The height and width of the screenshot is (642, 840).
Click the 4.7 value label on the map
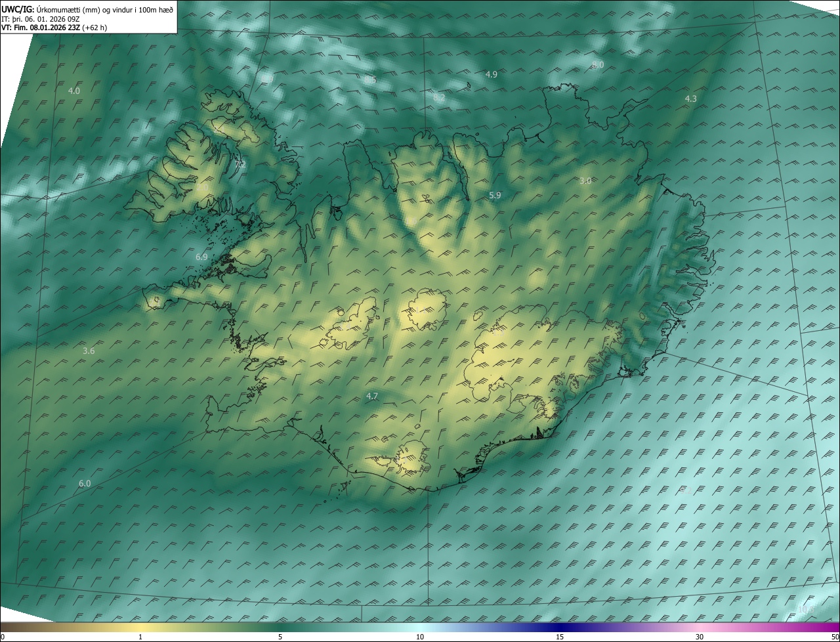(x=372, y=396)
